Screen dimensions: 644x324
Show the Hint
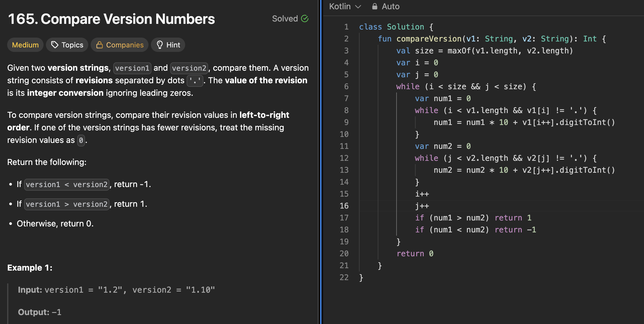pyautogui.click(x=173, y=45)
